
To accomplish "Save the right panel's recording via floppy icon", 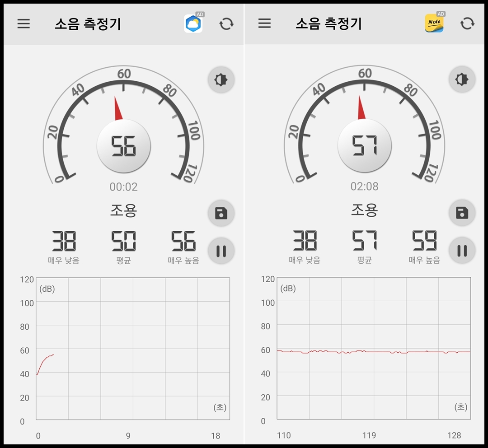I will click(462, 213).
